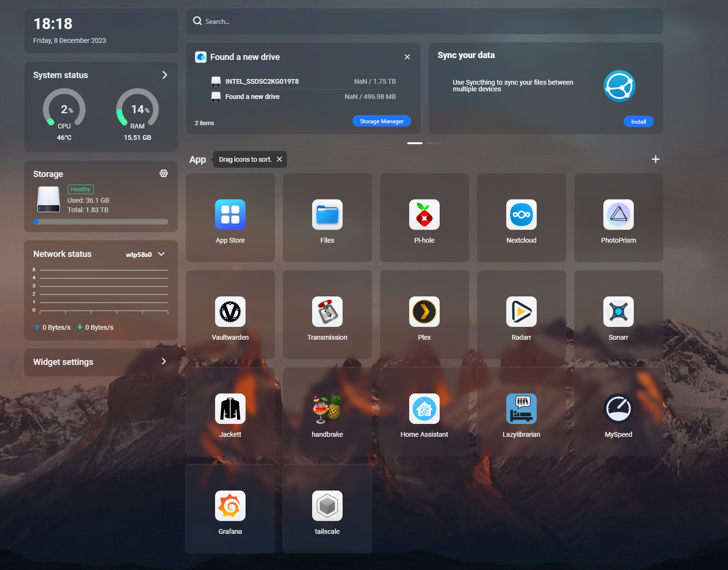Launch the Plex app
Image resolution: width=728 pixels, height=570 pixels.
click(x=424, y=312)
